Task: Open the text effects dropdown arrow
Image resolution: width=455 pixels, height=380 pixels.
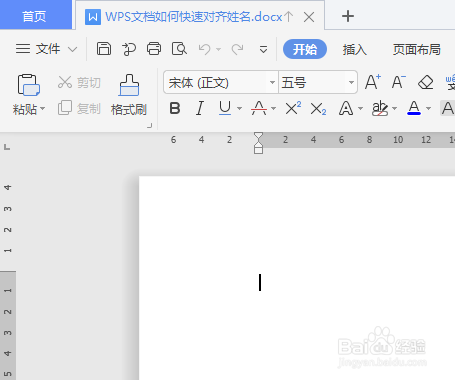Action: click(x=360, y=109)
